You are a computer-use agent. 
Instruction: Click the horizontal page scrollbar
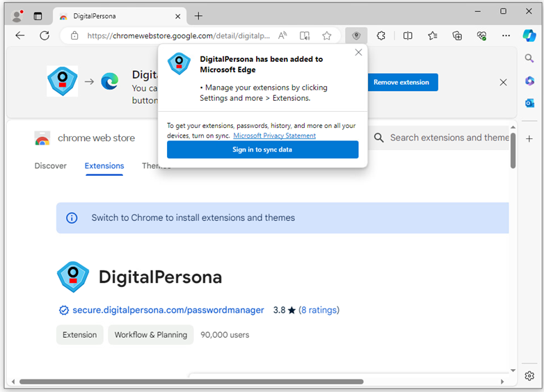click(191, 382)
